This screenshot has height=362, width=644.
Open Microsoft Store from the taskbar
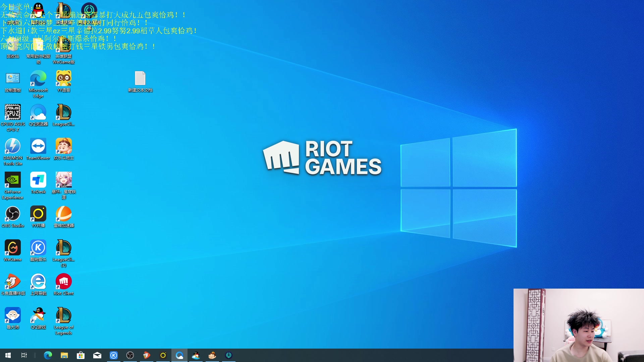pyautogui.click(x=80, y=355)
